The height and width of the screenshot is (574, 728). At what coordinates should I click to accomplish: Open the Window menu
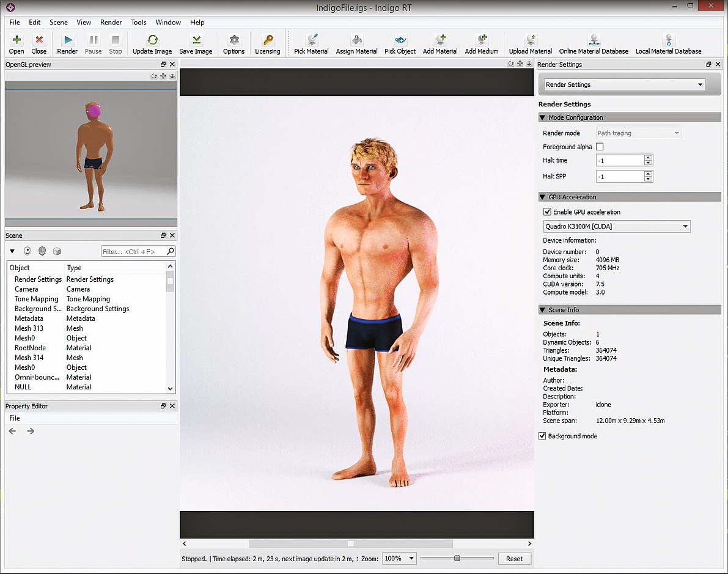click(168, 22)
